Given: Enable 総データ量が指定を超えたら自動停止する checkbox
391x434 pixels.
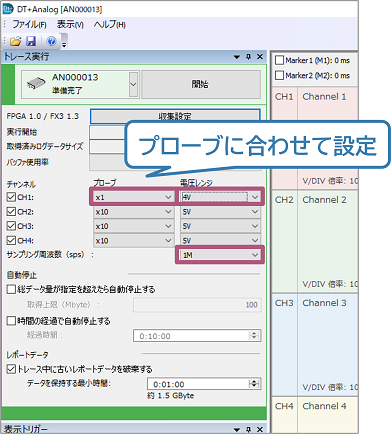Looking at the screenshot, I should [x=11, y=289].
